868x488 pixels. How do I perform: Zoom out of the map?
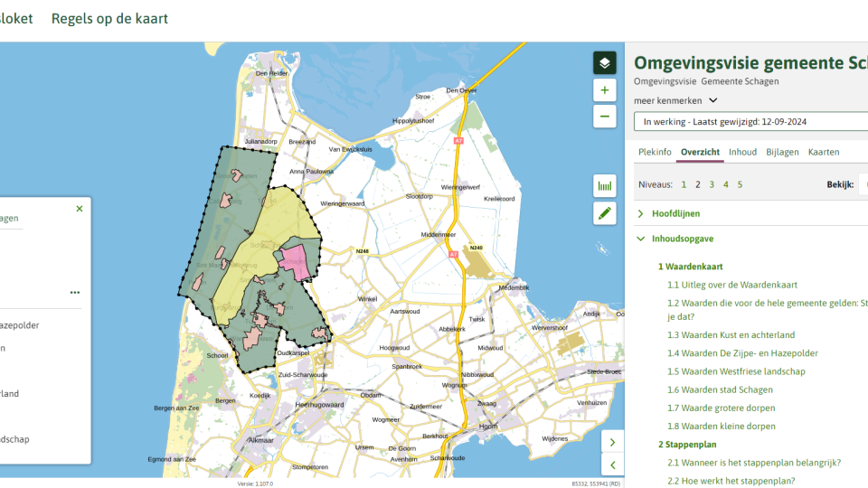coord(604,117)
